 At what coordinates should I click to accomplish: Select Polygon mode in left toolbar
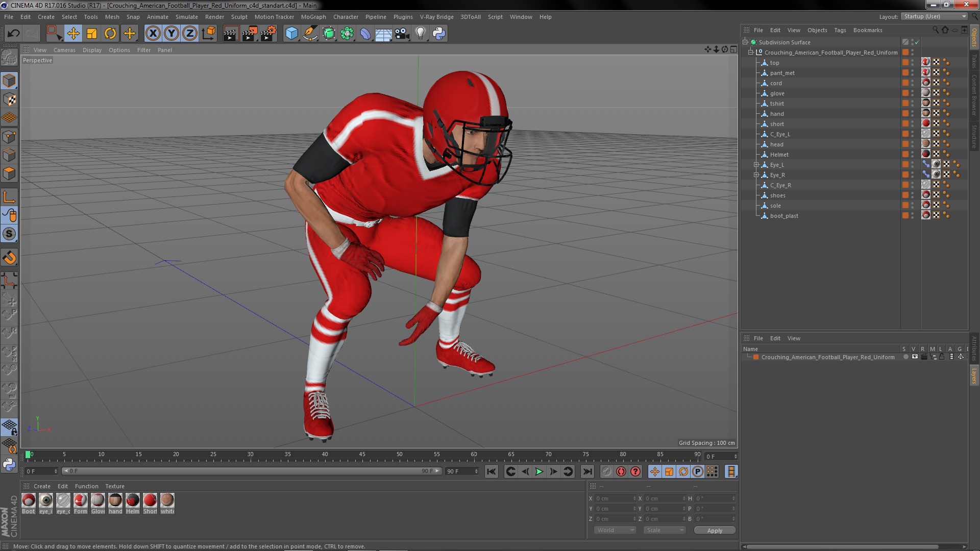(9, 173)
